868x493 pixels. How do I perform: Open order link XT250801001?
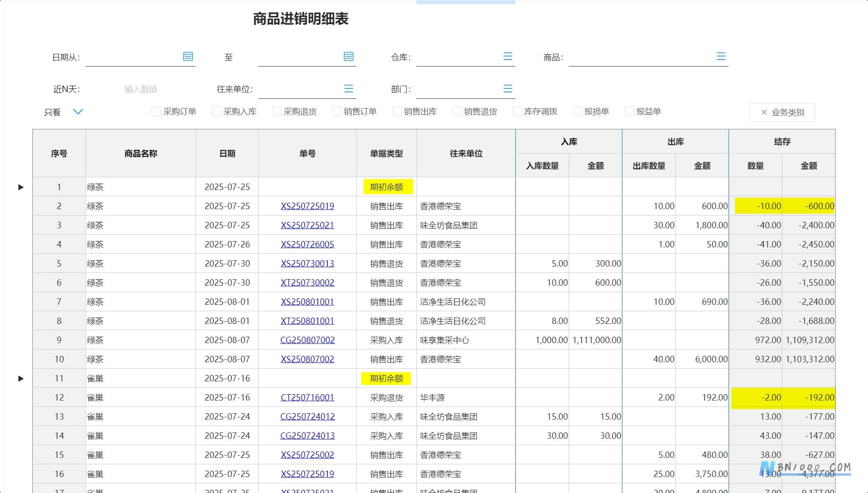[x=308, y=321]
